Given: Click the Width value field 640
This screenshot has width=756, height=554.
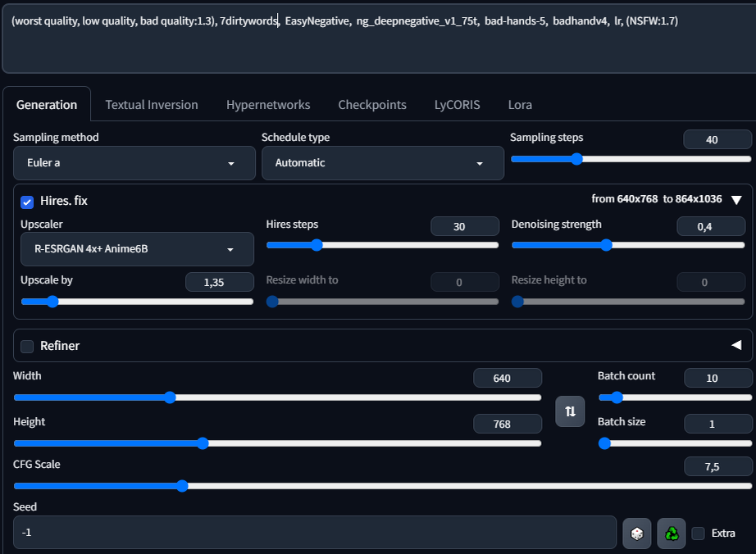Looking at the screenshot, I should pyautogui.click(x=508, y=378).
